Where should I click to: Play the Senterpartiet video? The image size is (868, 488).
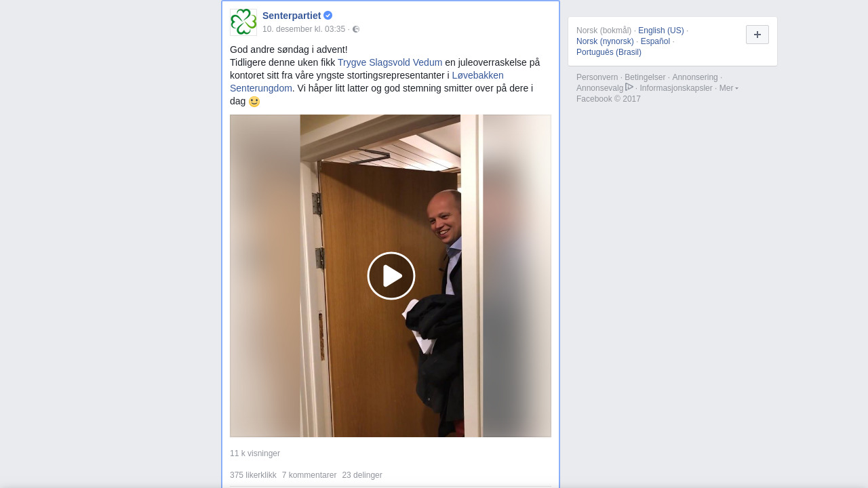391,276
